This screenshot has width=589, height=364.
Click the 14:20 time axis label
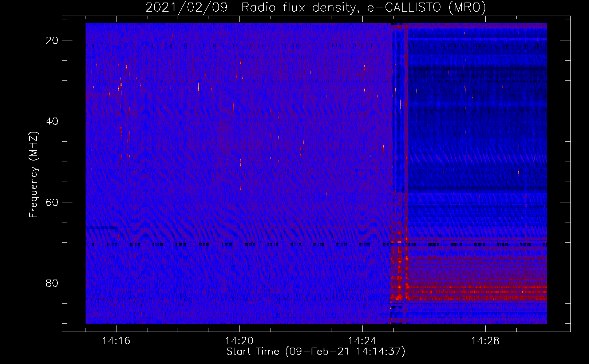239,341
